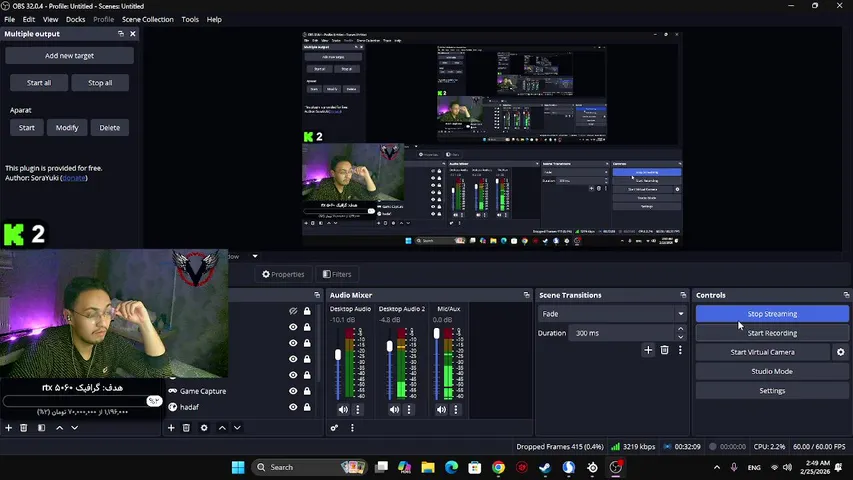Open transition properties three-dot menu
The image size is (853, 480).
[680, 350]
